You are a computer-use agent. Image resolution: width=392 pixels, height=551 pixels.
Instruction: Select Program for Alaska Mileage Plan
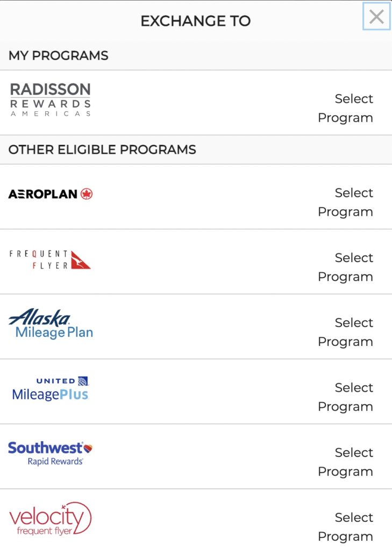point(346,332)
